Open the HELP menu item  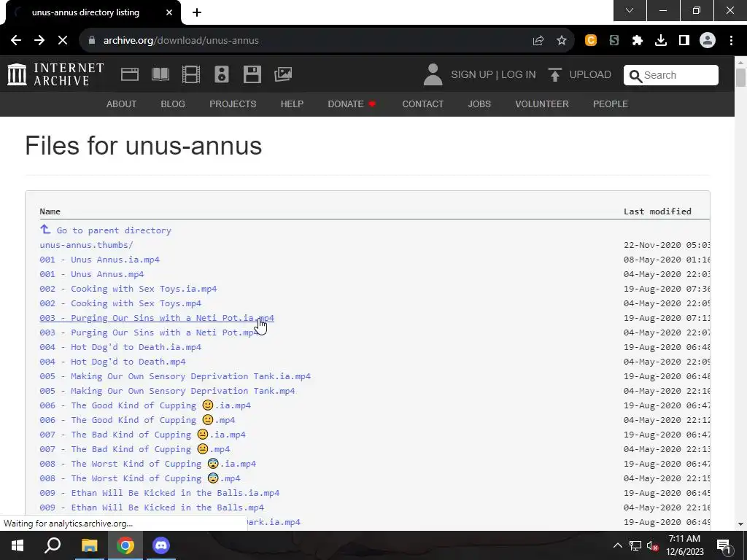(292, 104)
